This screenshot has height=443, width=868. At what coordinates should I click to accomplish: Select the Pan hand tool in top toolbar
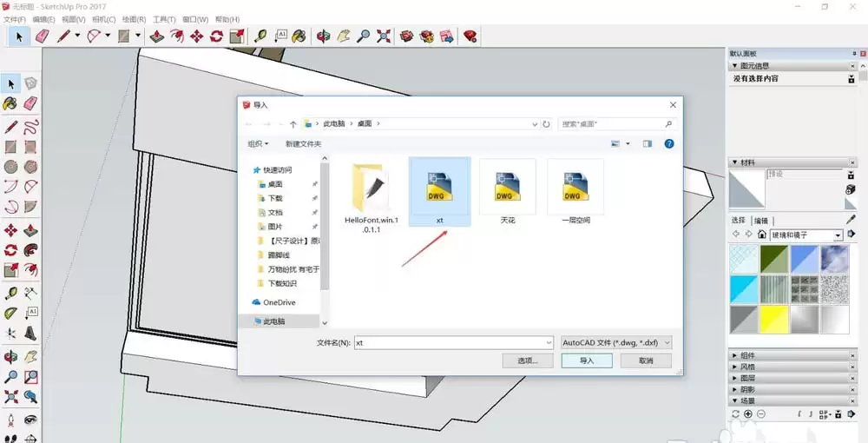coord(343,36)
